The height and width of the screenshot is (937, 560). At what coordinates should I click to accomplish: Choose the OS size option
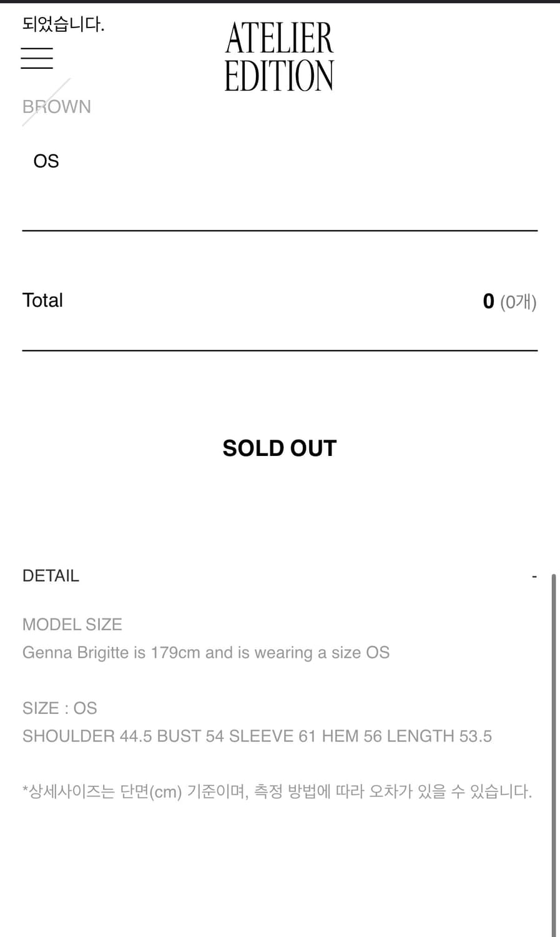click(46, 161)
